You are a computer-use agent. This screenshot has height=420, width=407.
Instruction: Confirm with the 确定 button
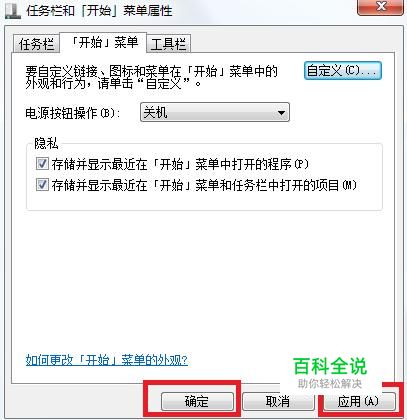[x=197, y=401]
